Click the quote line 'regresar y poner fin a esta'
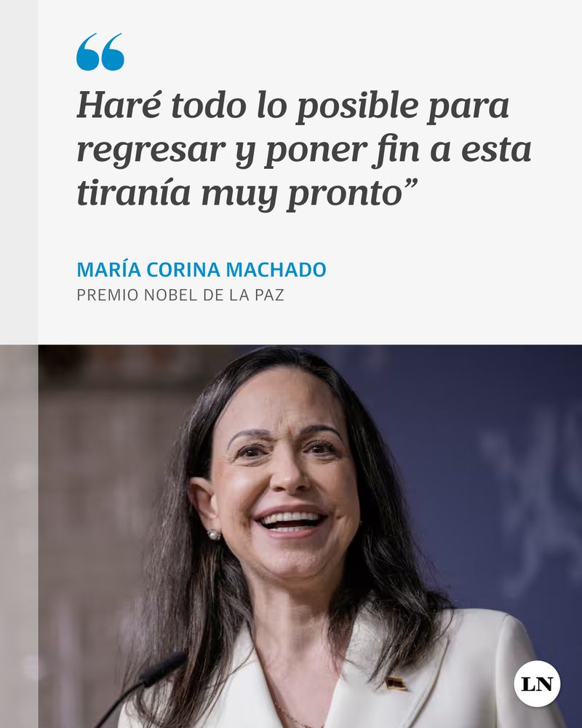The height and width of the screenshot is (728, 582). click(304, 151)
